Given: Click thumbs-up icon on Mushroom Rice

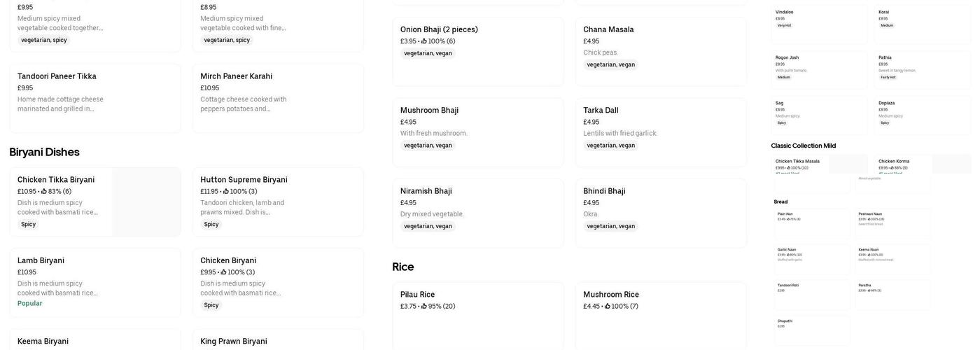Looking at the screenshot, I should (x=608, y=307).
